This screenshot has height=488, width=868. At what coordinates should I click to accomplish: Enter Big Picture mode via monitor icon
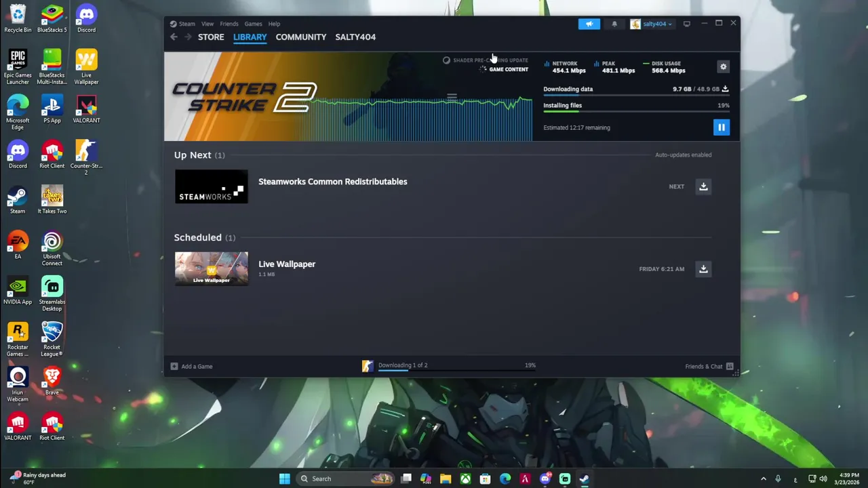pos(686,24)
